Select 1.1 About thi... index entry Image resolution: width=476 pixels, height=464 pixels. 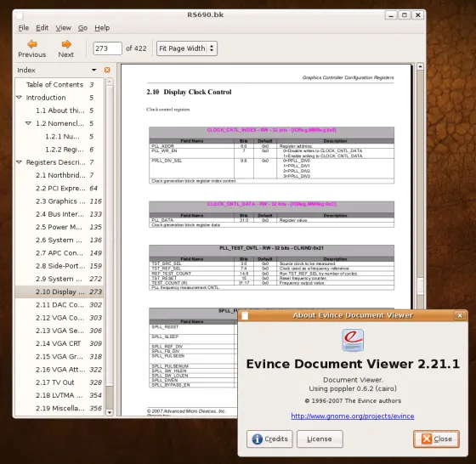tap(59, 110)
